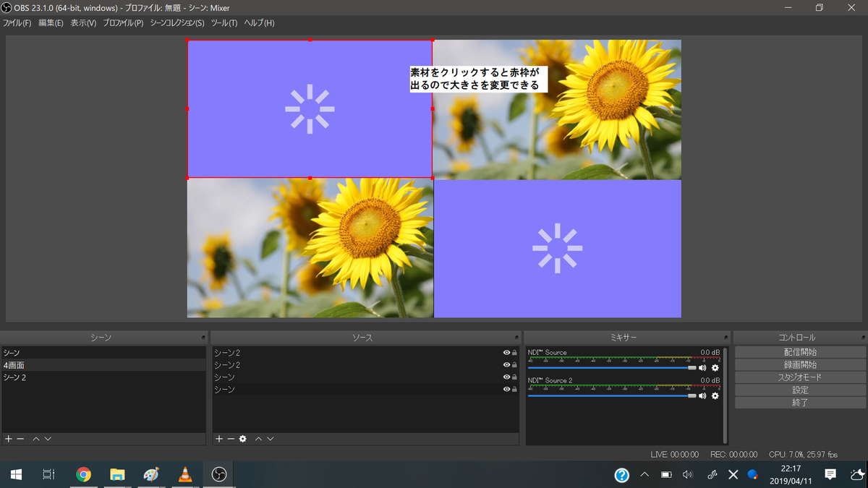Click the NDI Source 2 volume slider
Screen dimensions: 868x488
point(612,395)
